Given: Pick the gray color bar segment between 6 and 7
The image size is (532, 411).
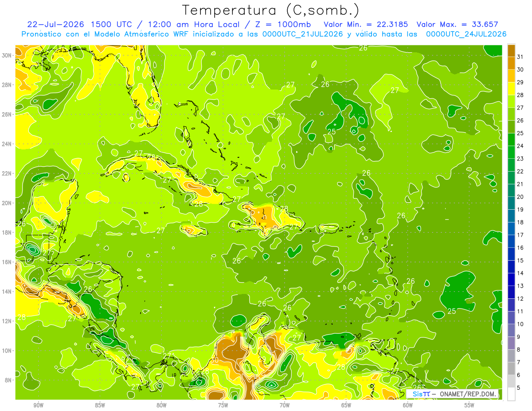Looking at the screenshot, I should pyautogui.click(x=511, y=369).
